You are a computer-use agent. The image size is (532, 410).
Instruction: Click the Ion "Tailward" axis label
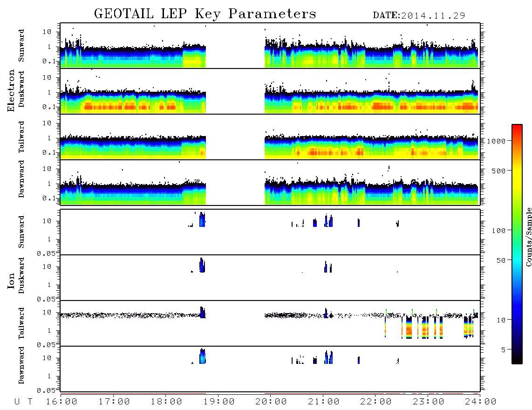[x=21, y=323]
